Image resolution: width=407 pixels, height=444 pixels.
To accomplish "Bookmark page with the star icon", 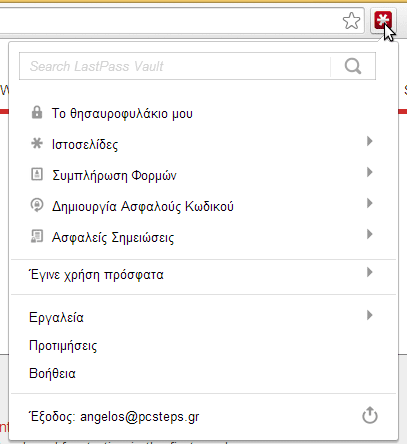I will [351, 21].
